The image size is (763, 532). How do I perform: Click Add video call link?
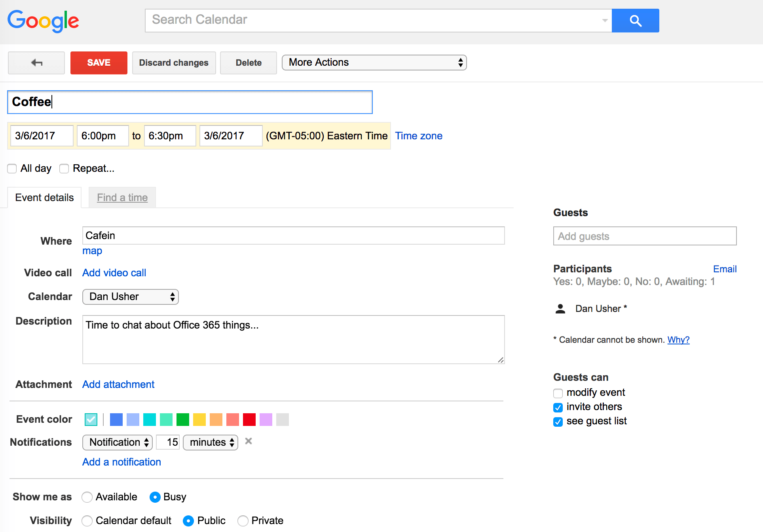click(114, 273)
